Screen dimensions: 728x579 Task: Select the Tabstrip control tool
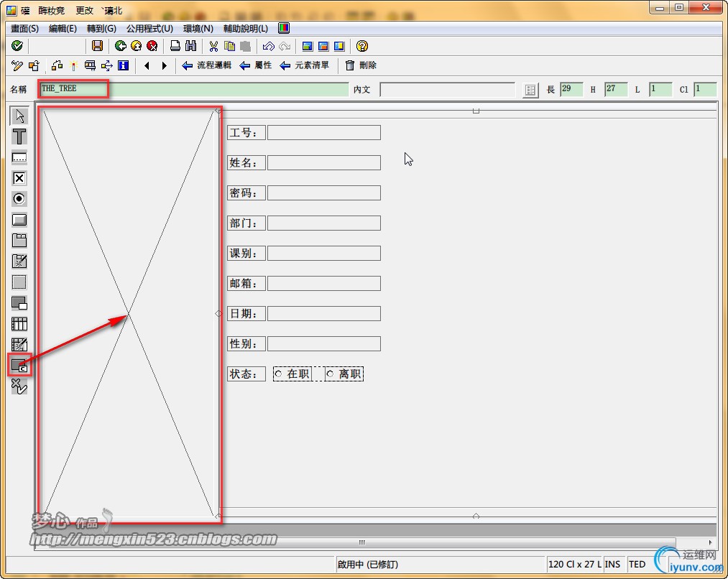[x=19, y=241]
